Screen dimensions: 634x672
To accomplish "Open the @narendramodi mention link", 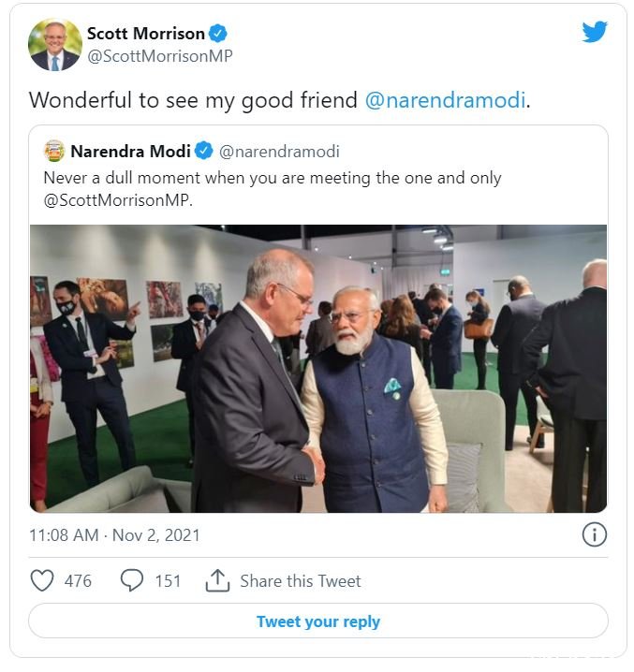I will 445,100.
